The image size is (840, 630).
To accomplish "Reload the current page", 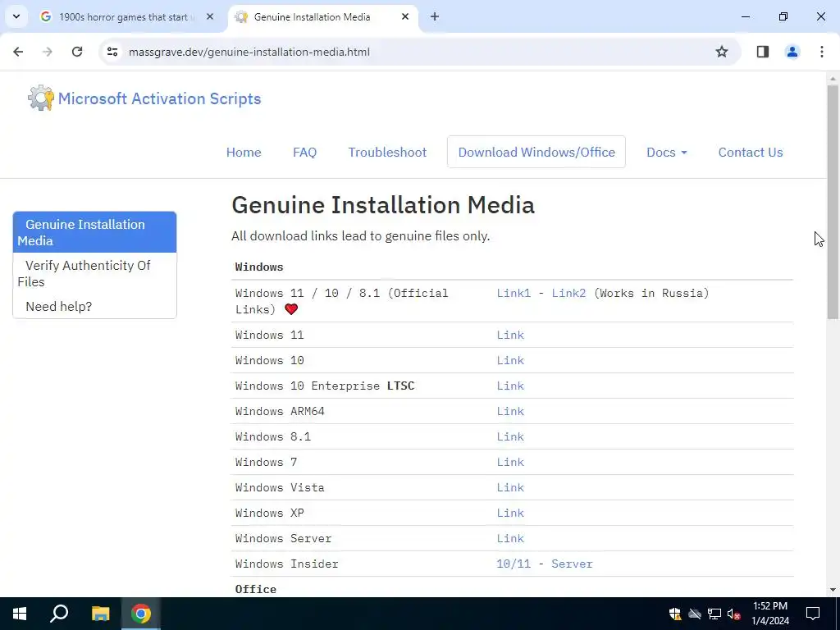I will coord(77,52).
